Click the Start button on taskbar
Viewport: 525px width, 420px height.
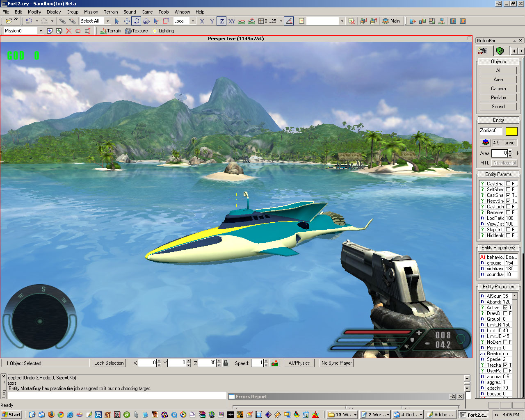pos(11,415)
